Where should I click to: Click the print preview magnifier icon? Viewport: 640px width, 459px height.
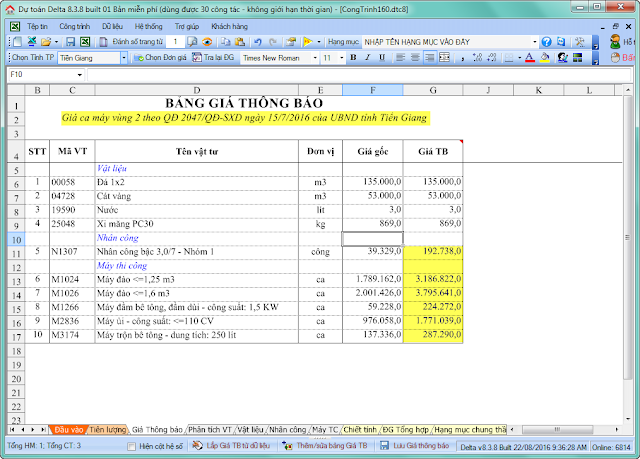[192, 42]
